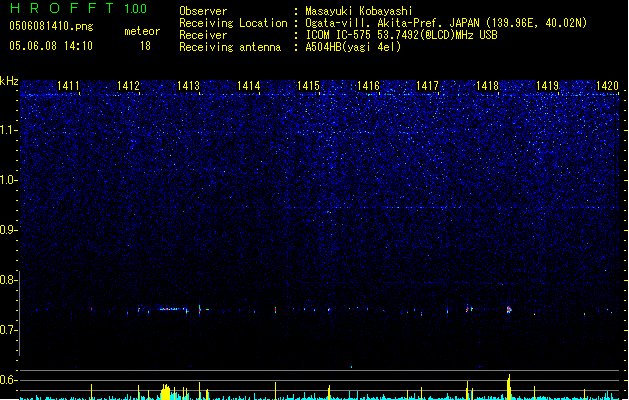
Task: Click the ICOM IC-575 receiver frequency text
Action: (x=402, y=35)
